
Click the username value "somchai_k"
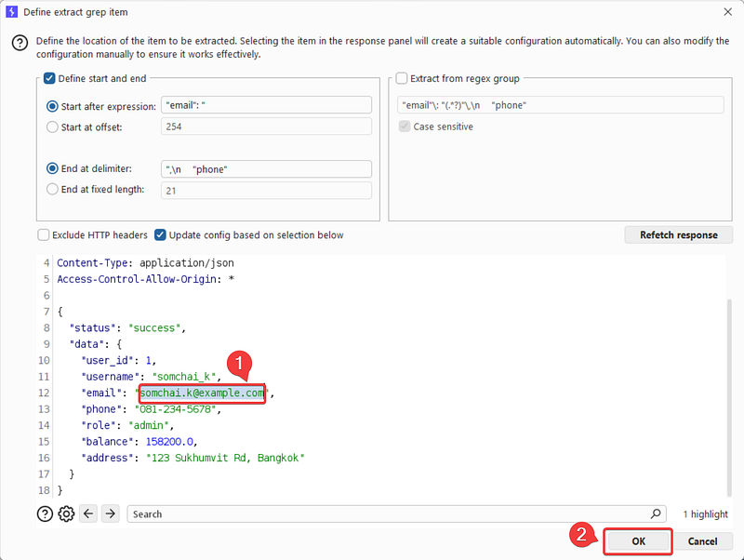(184, 377)
